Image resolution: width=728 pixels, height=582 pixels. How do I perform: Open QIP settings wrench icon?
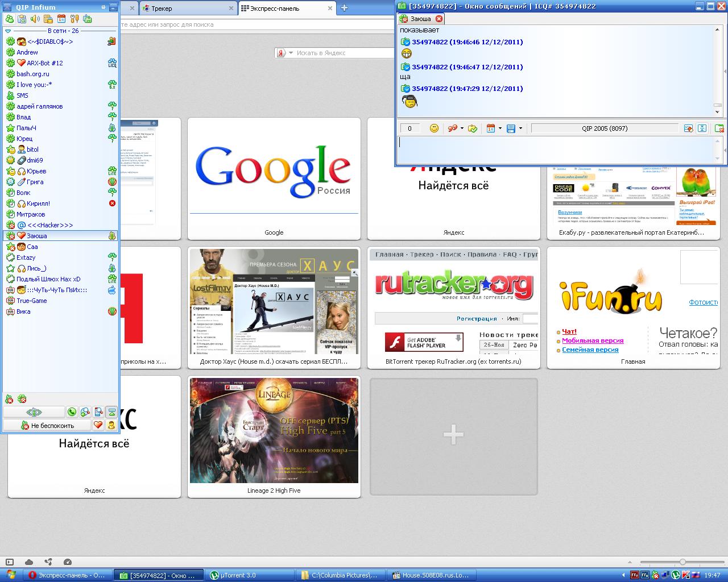pyautogui.click(x=74, y=19)
